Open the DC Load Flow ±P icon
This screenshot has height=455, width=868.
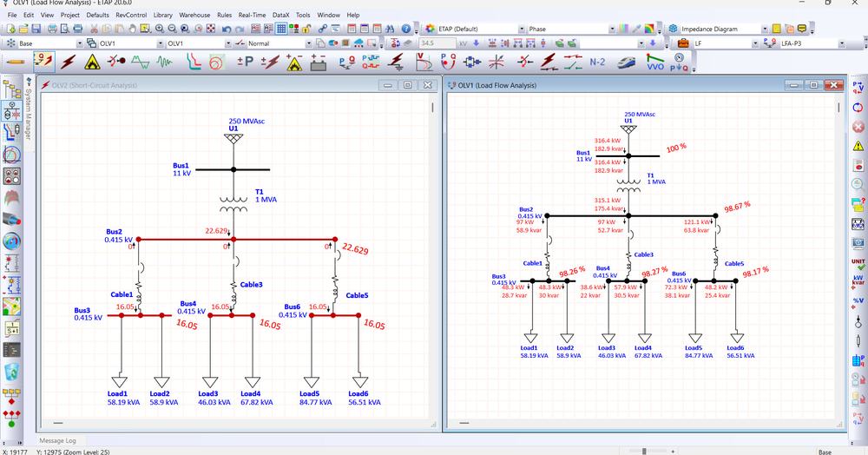pyautogui.click(x=245, y=62)
